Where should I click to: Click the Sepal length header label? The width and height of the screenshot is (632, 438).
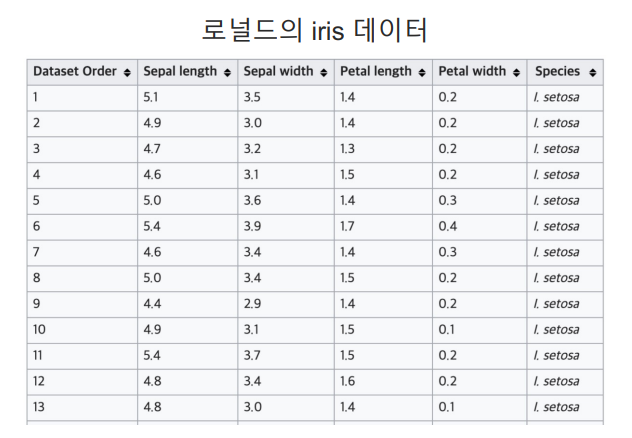180,71
